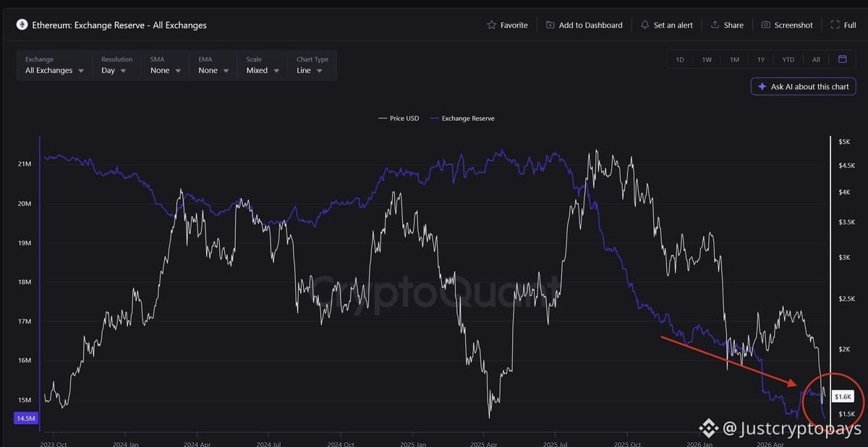
Task: Select the 1W time range
Action: click(707, 59)
